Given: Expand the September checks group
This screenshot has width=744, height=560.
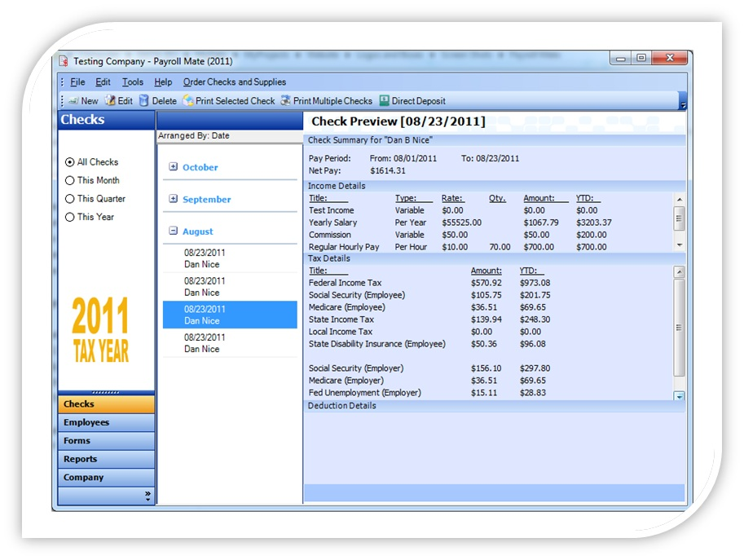Looking at the screenshot, I should click(174, 199).
